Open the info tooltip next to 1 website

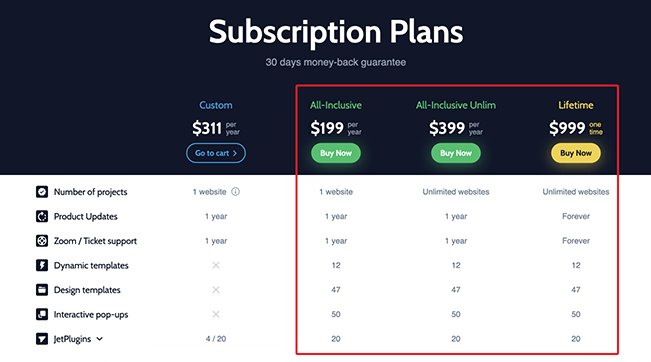click(235, 192)
